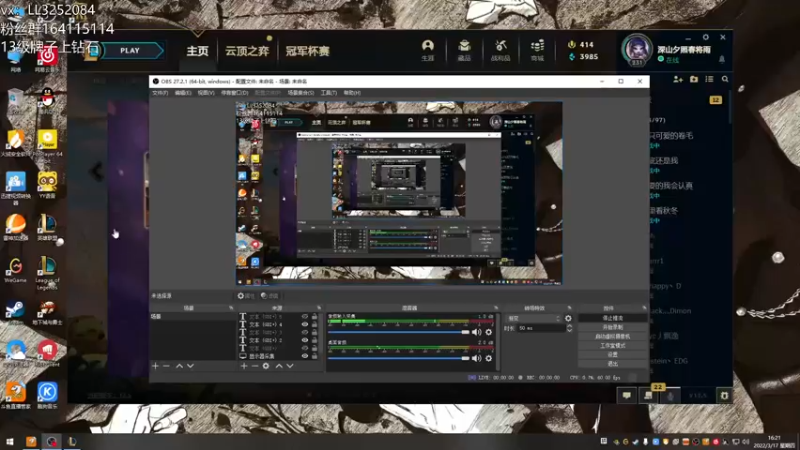
Task: Open the 工具(T) menu in OBS
Action: (x=329, y=93)
